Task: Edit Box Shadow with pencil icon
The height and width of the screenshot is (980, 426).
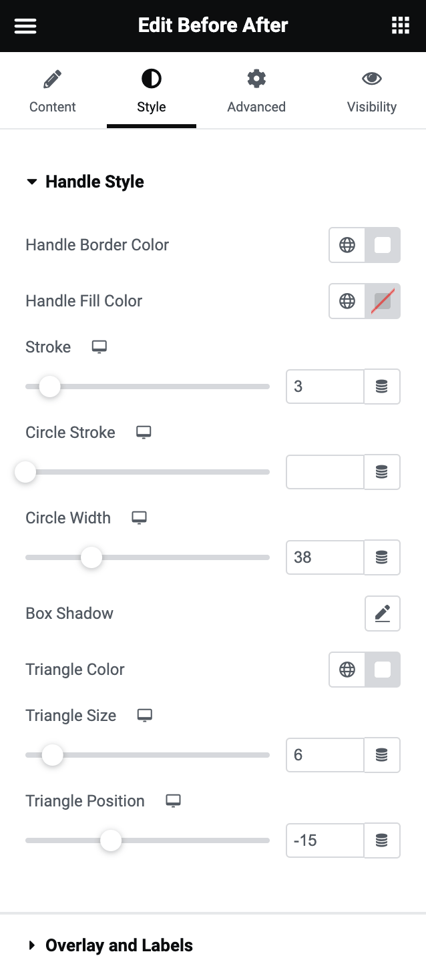Action: tap(382, 614)
